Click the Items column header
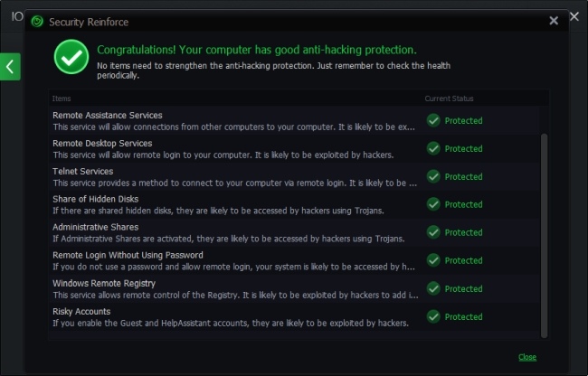The height and width of the screenshot is (376, 588). tap(62, 99)
